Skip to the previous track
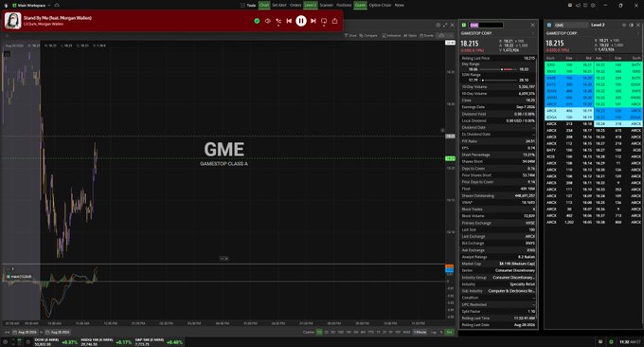This screenshot has height=347, width=644. (289, 21)
